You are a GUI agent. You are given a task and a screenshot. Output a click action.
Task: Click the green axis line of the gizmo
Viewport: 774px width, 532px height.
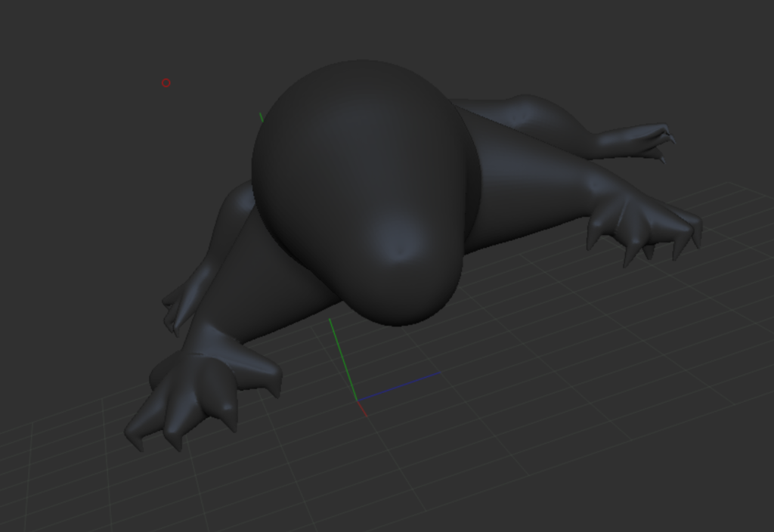coord(342,359)
